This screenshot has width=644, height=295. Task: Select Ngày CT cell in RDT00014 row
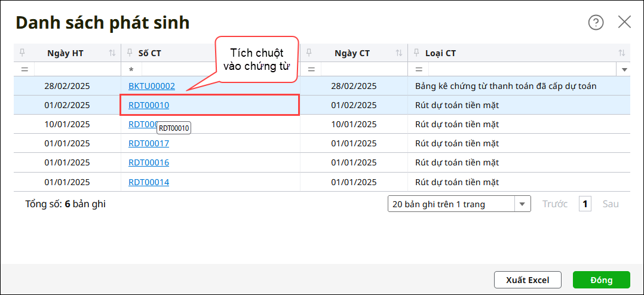tap(354, 182)
